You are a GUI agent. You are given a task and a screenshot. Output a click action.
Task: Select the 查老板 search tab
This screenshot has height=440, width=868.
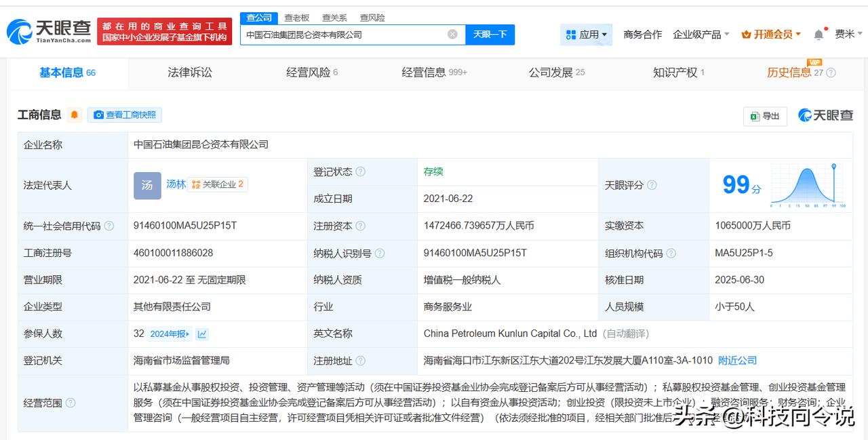(297, 18)
